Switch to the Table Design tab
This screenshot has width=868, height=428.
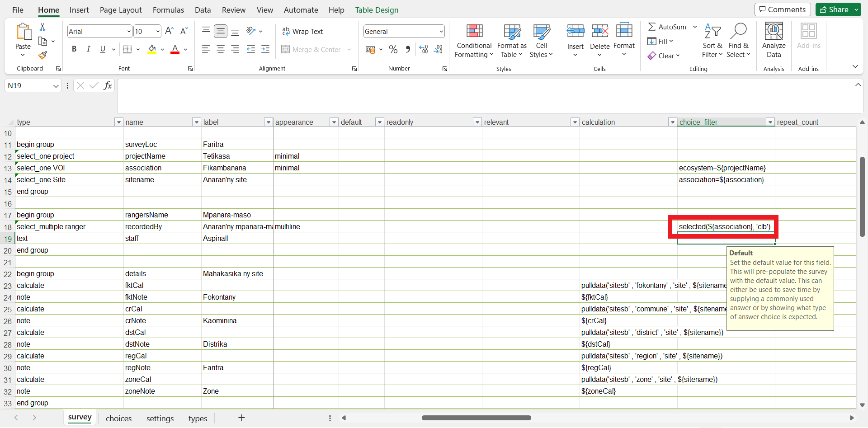[x=377, y=10]
